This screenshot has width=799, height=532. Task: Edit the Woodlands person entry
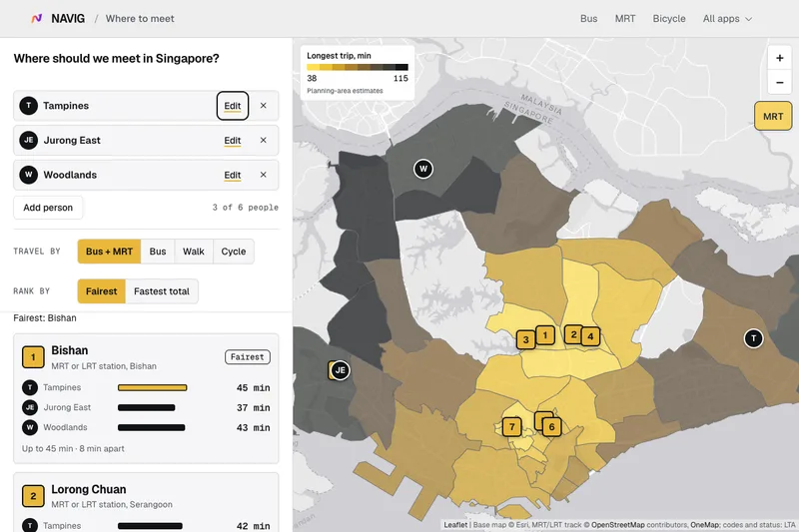point(233,175)
